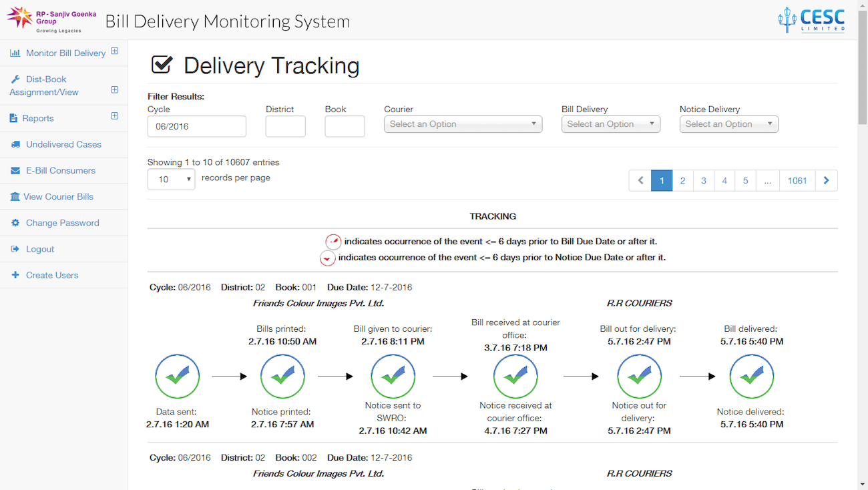Viewport: 868px width, 490px height.
Task: Click the CESC Limited logo
Action: click(811, 19)
